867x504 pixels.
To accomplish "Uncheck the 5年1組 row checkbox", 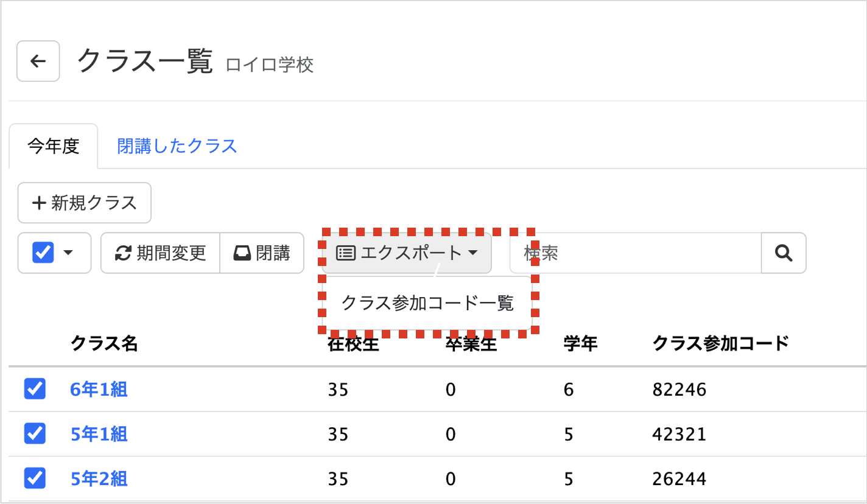I will tap(35, 433).
